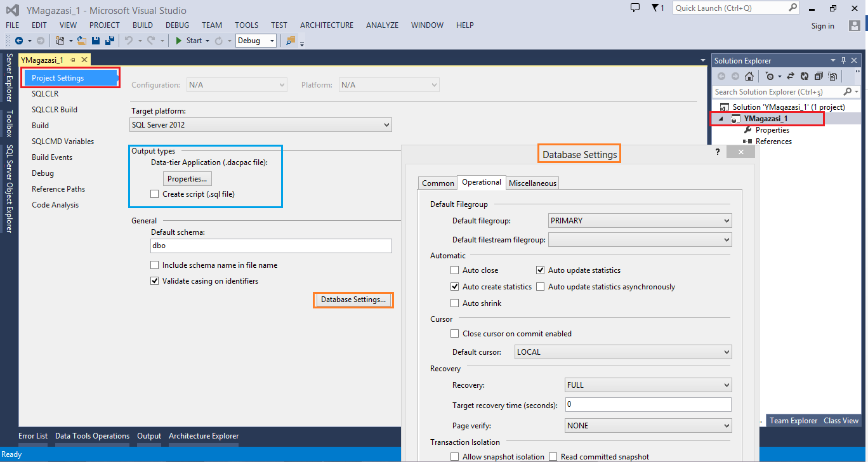Open the Error List panel tab
This screenshot has width=868, height=462.
[33, 436]
